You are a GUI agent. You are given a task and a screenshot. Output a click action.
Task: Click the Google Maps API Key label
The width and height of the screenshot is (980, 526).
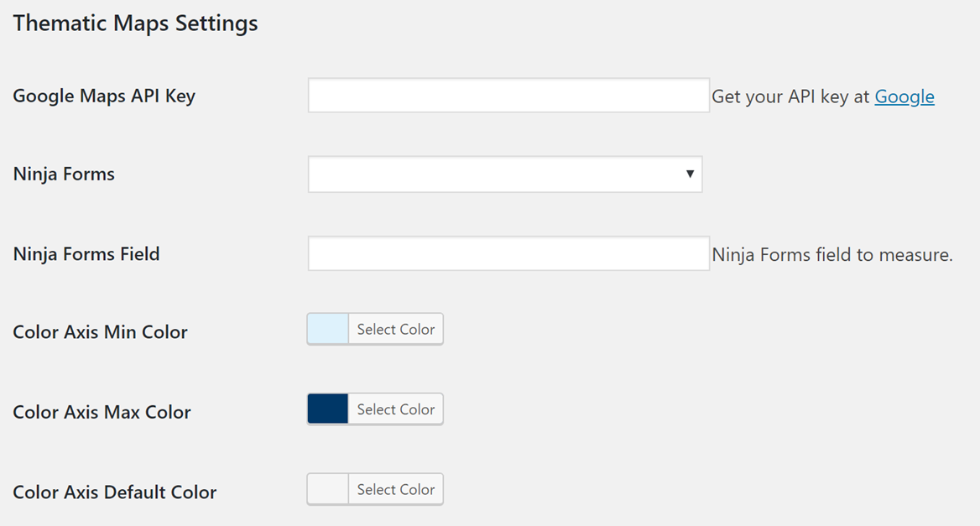104,96
